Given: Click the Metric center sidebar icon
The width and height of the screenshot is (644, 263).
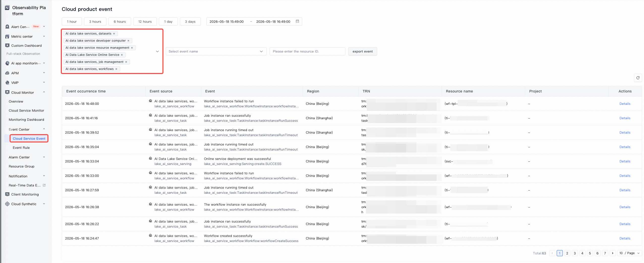Looking at the screenshot, I should tap(7, 37).
